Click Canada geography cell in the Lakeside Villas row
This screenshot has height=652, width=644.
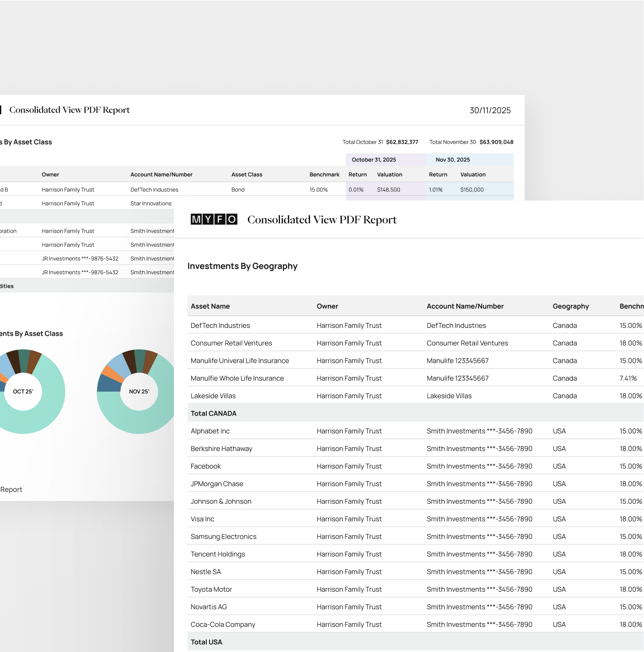[565, 396]
